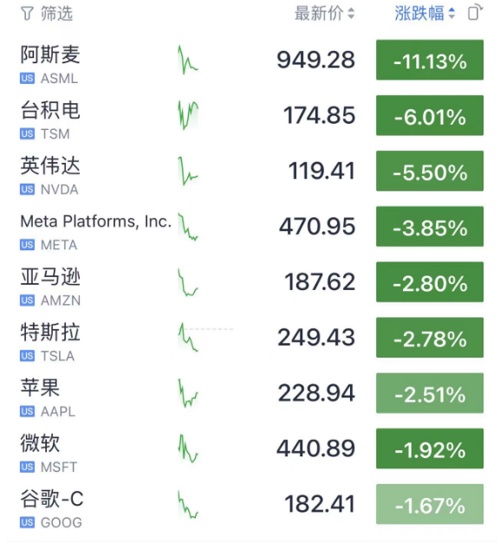Viewport: 500px width, 549px height.
Task: Tap the light green -1.67% badge
Action: point(430,505)
